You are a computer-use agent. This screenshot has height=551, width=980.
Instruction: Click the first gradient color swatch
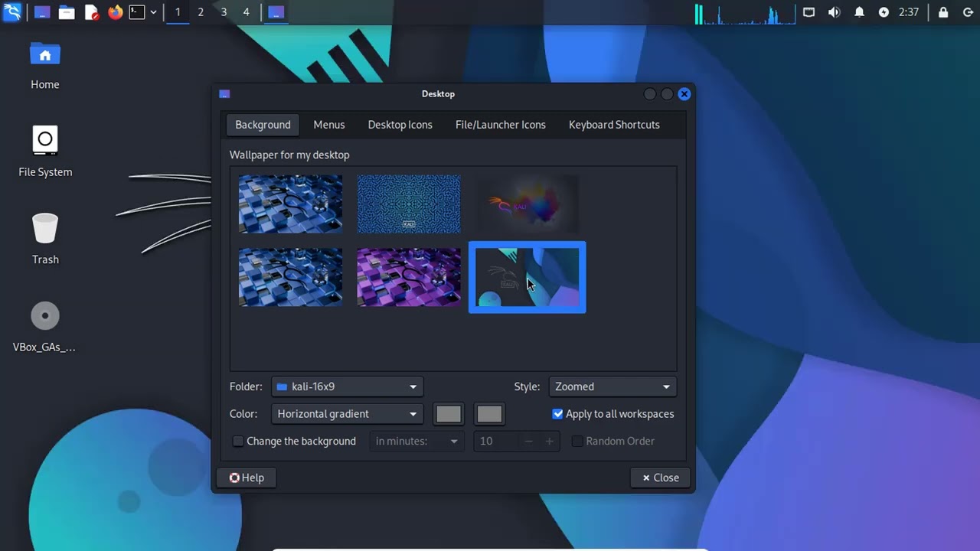click(x=449, y=414)
